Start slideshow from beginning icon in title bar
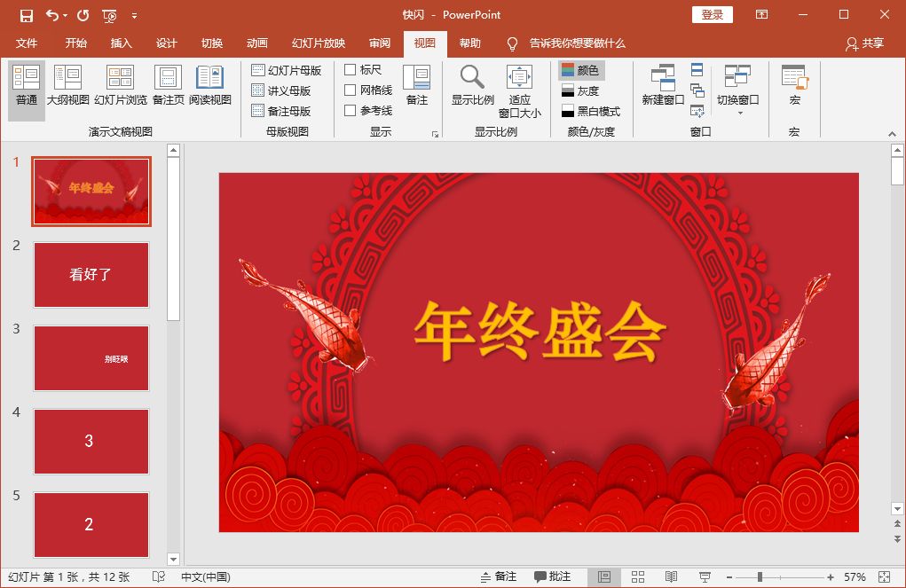The height and width of the screenshot is (588, 906). pyautogui.click(x=109, y=16)
